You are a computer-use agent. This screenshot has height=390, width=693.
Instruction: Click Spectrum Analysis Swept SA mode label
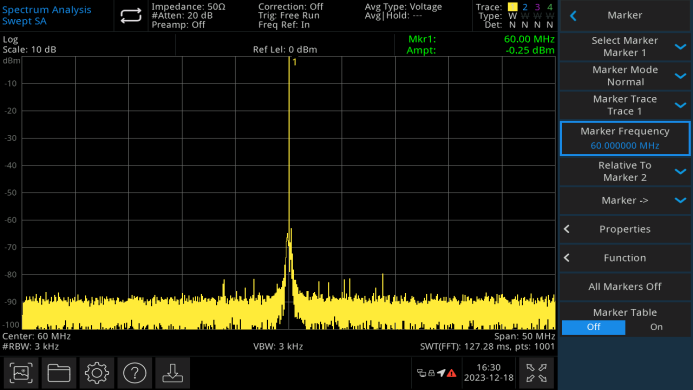(46, 15)
